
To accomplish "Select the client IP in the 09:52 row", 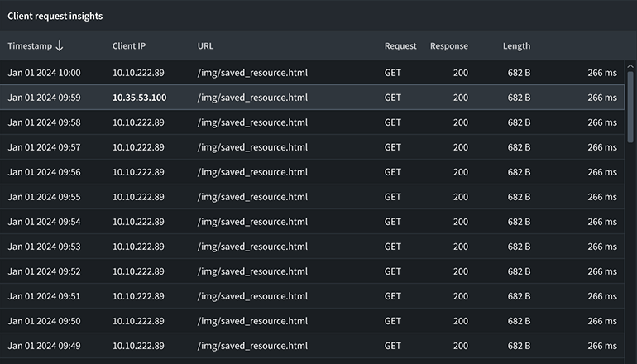I will point(138,271).
